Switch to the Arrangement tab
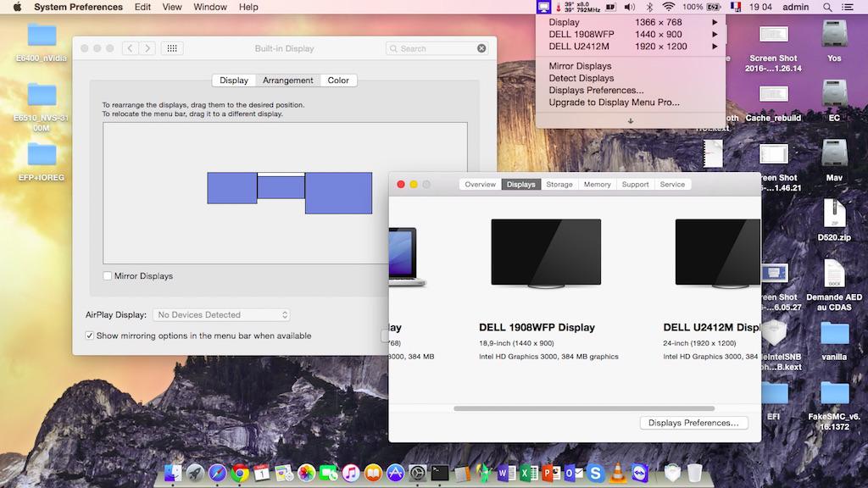 288,80
